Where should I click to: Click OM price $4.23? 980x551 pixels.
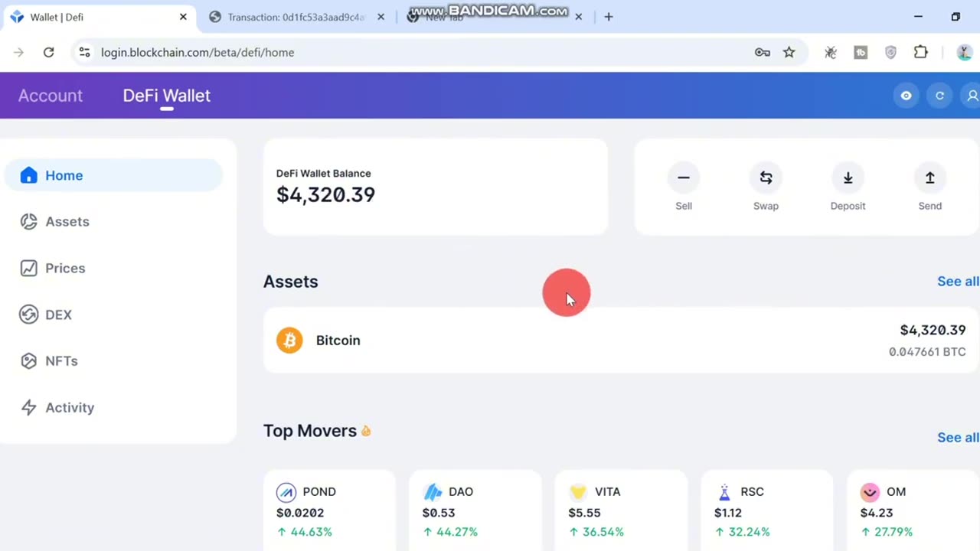tap(876, 513)
